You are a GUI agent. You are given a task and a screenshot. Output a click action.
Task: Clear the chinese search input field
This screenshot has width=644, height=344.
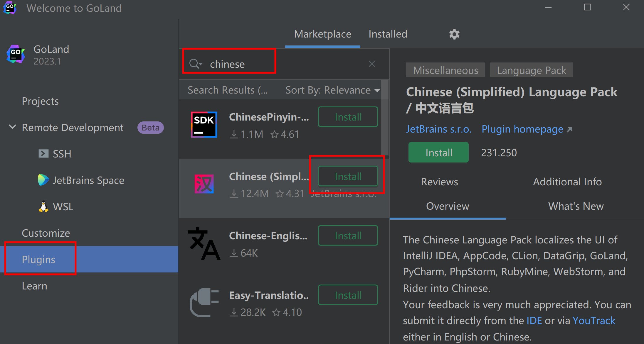click(372, 65)
